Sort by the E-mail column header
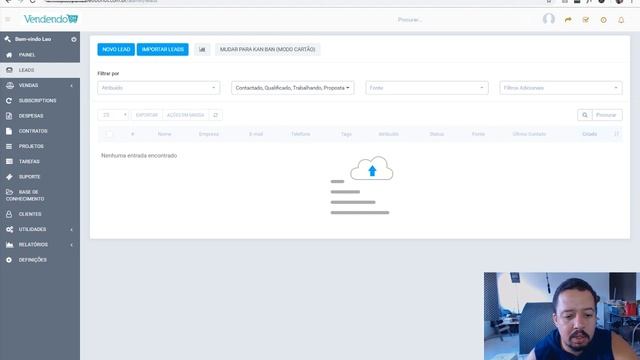This screenshot has width=640, height=360. (256, 134)
